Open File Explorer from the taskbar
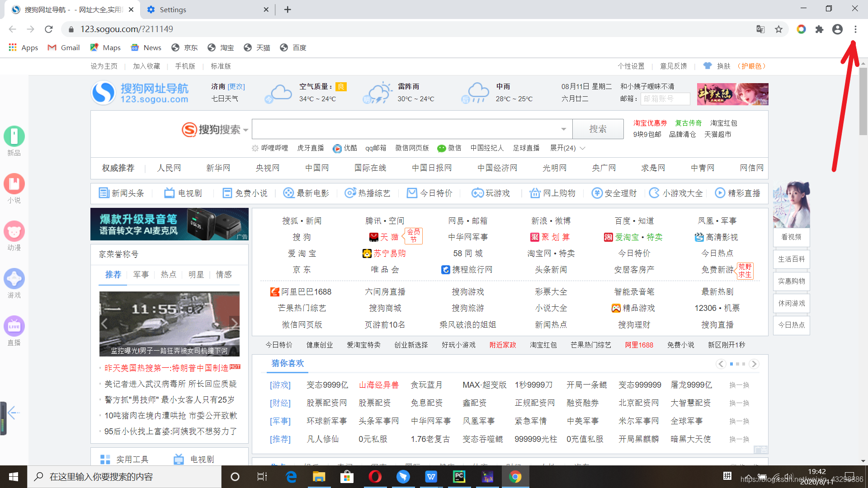868x488 pixels. click(319, 477)
